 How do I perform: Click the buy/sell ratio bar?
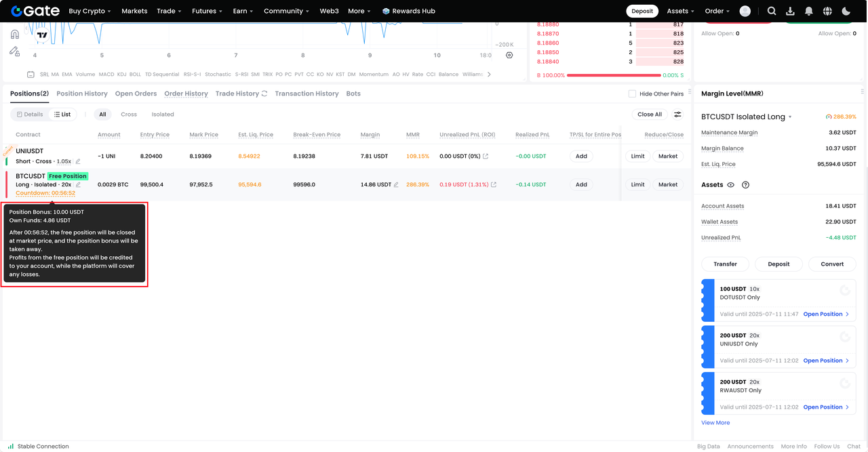(613, 75)
